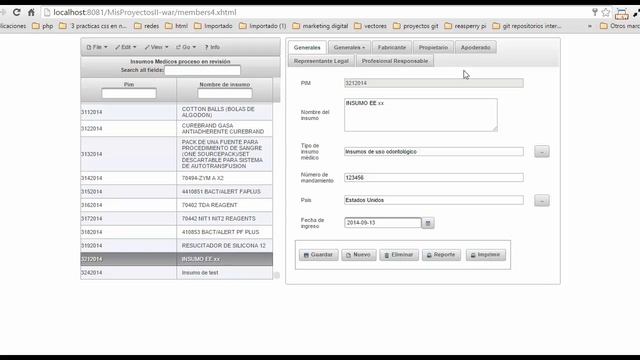Select row CUREBRAND GASA ANTIADHERENTE
The width and height of the screenshot is (640, 360).
176,129
